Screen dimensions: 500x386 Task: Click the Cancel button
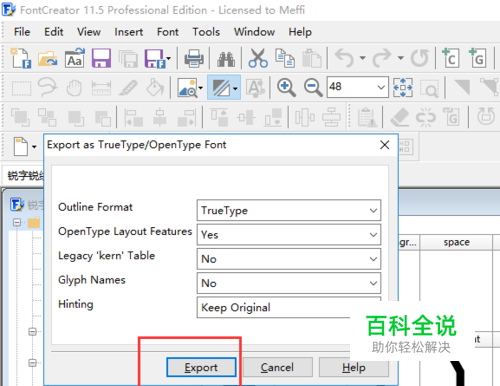pyautogui.click(x=278, y=367)
